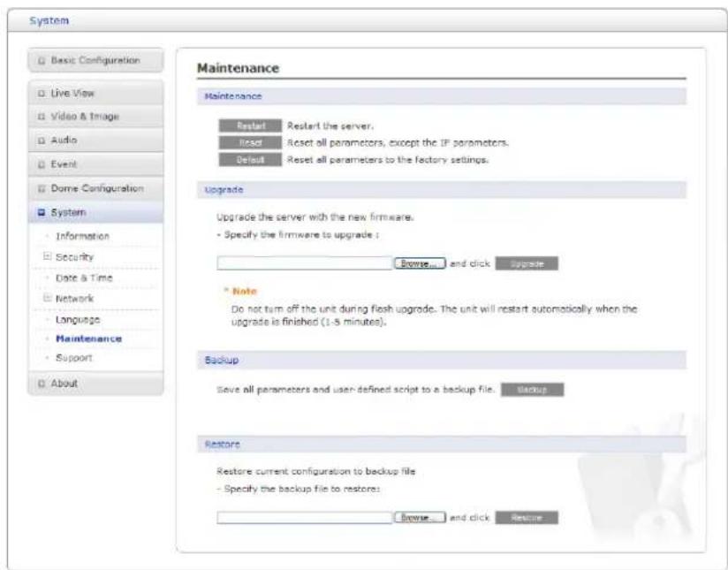Browse for backup file to restore
The width and height of the screenshot is (728, 570).
pyautogui.click(x=420, y=518)
